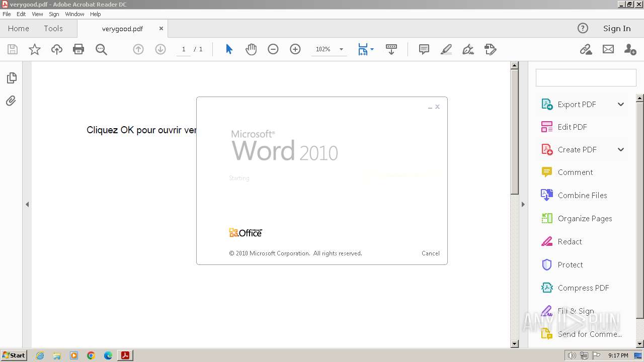644x362 pixels.
Task: Collapse the left navigation pane arrow
Action: 27,205
